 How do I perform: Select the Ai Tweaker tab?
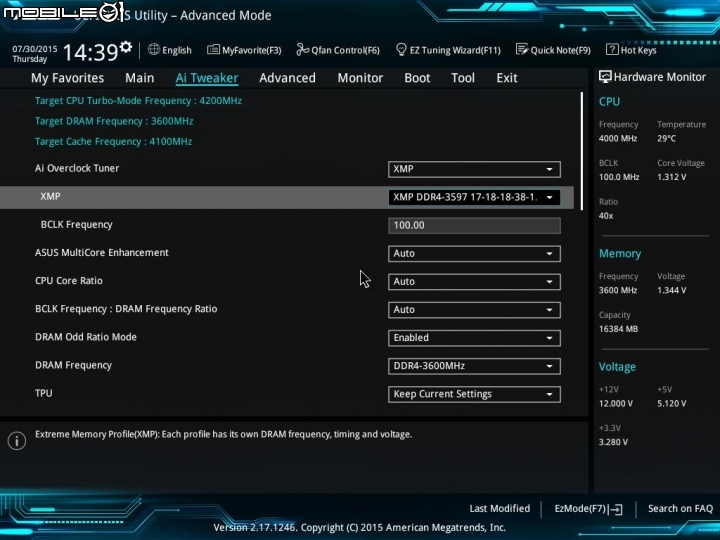point(207,78)
